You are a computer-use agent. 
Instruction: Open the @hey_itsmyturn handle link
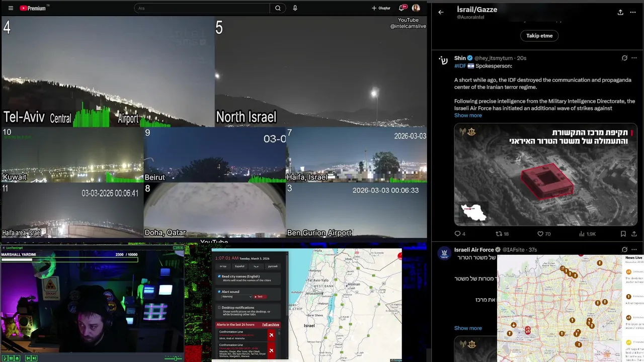494,58
